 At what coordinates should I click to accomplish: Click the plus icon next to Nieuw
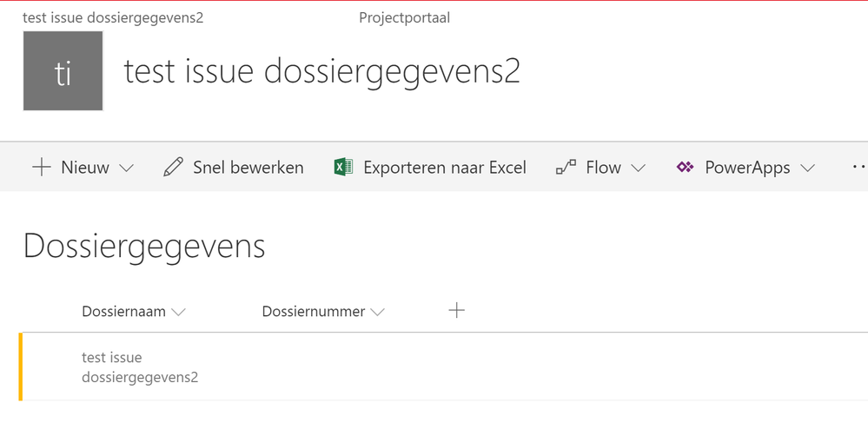tap(41, 168)
